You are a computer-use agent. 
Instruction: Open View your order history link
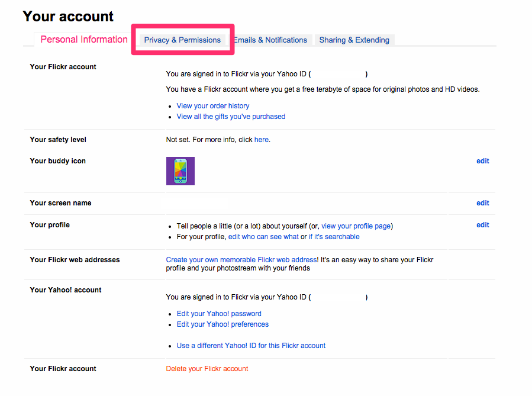coord(212,106)
